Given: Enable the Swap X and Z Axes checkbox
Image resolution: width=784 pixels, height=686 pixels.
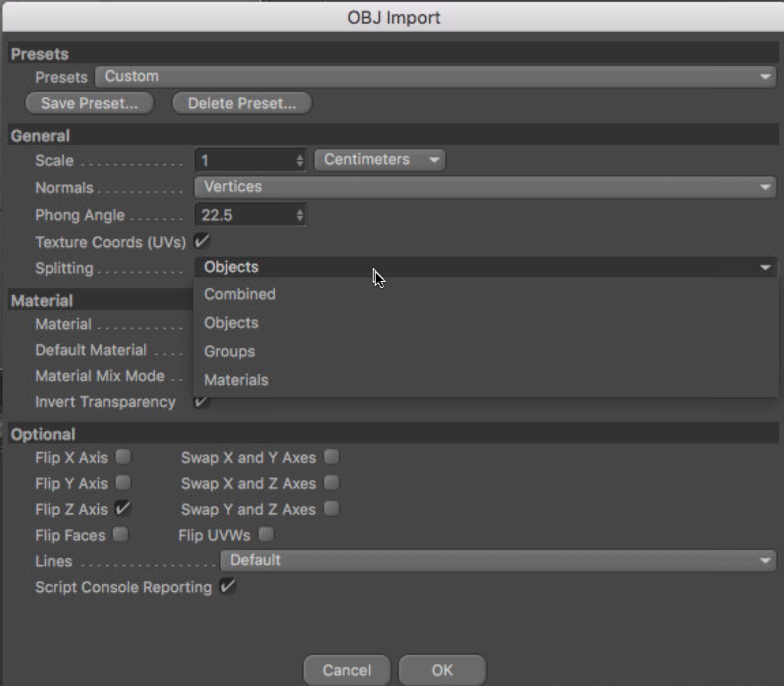Looking at the screenshot, I should pyautogui.click(x=331, y=482).
